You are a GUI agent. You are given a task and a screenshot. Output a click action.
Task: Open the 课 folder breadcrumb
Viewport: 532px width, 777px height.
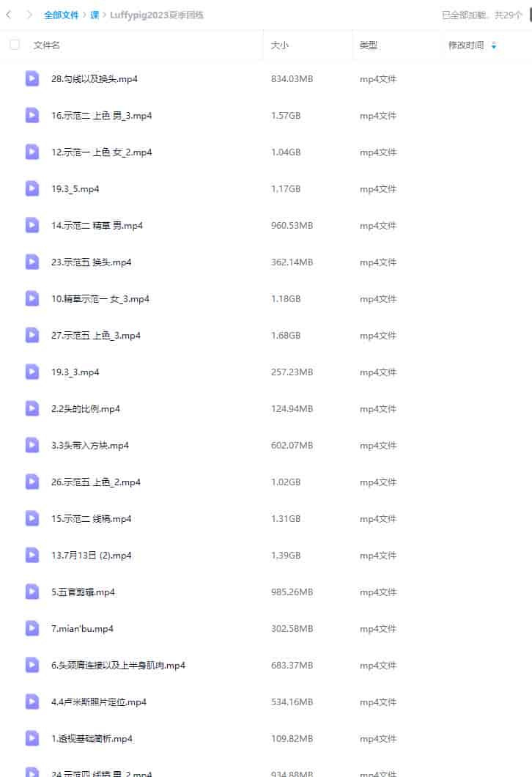click(x=95, y=15)
